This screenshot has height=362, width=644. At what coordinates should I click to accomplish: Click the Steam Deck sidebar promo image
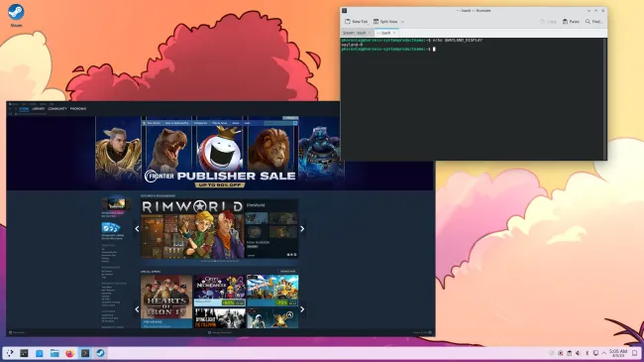click(x=117, y=204)
